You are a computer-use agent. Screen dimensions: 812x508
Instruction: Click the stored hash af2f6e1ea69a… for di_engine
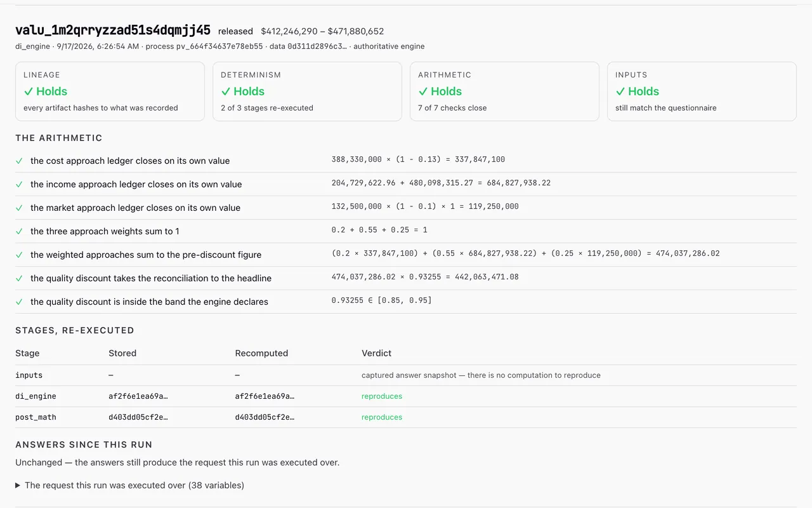pyautogui.click(x=138, y=396)
